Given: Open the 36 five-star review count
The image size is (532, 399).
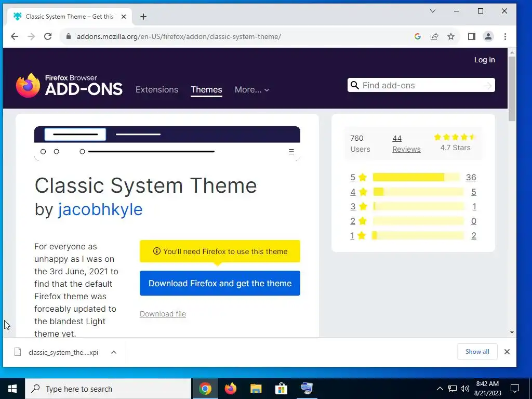Looking at the screenshot, I should point(471,177).
